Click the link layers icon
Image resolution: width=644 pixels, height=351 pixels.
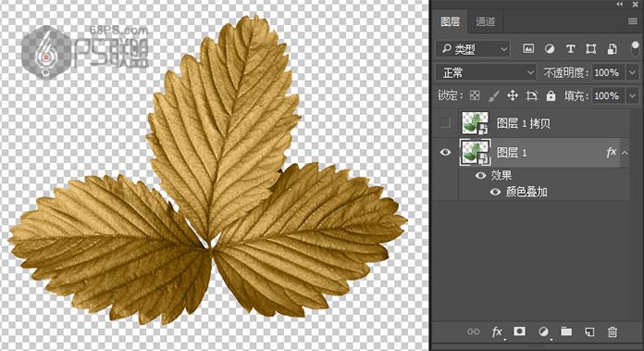click(473, 332)
